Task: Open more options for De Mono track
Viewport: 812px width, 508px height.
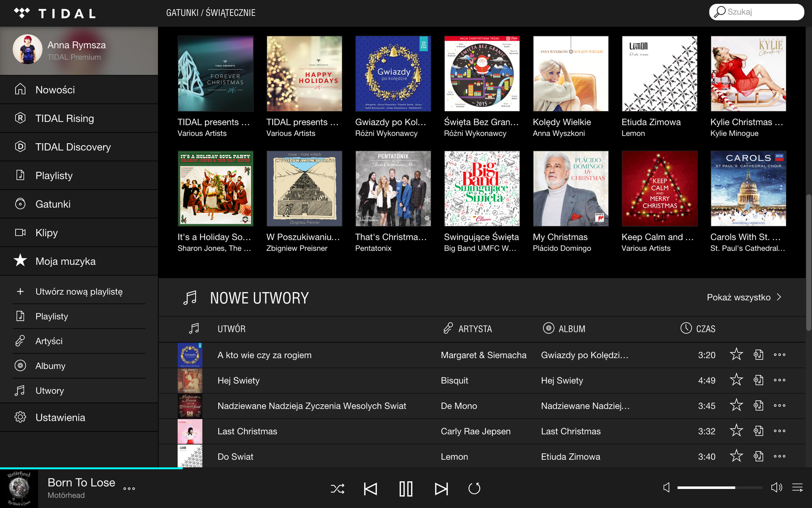Action: tap(780, 405)
